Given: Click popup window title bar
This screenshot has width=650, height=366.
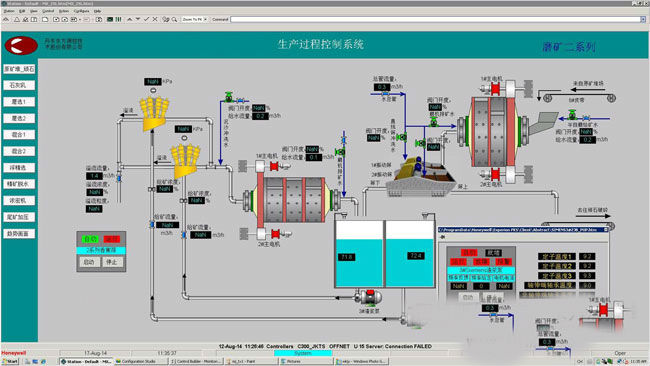Looking at the screenshot, I should point(523,230).
